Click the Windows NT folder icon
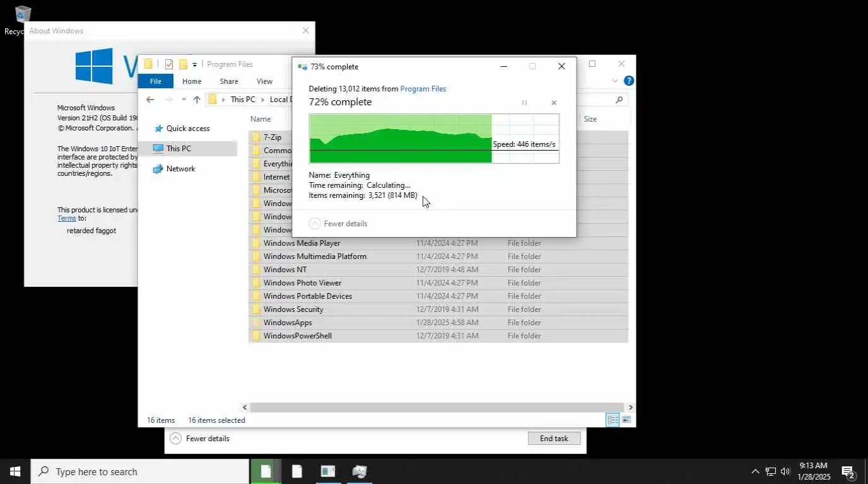The height and width of the screenshot is (484, 868). pos(256,270)
